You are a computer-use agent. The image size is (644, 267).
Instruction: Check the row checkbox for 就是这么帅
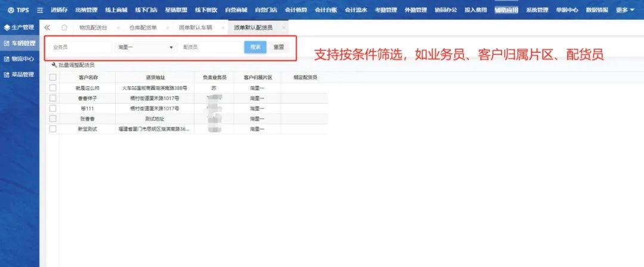(x=53, y=88)
